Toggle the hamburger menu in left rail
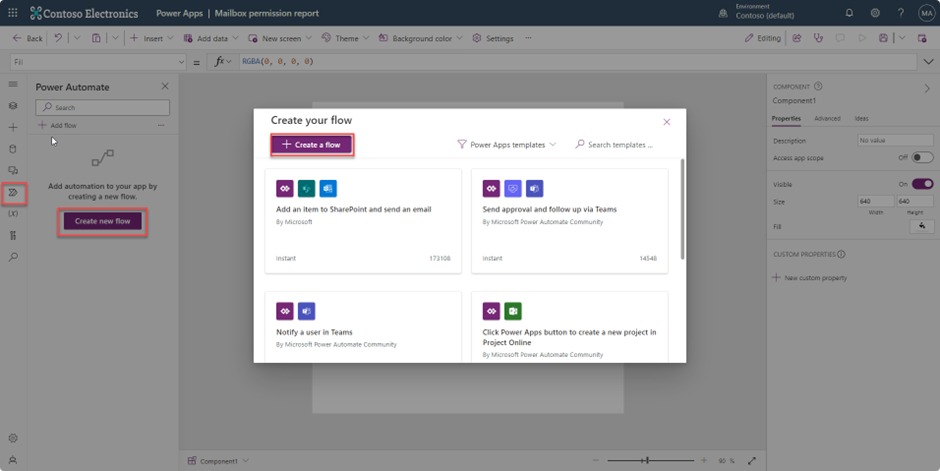 point(13,84)
